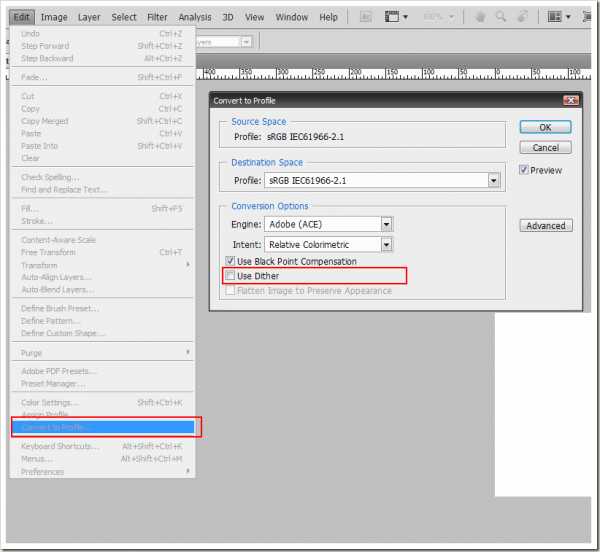Open the Edit menu
The image size is (600, 552).
pyautogui.click(x=22, y=17)
